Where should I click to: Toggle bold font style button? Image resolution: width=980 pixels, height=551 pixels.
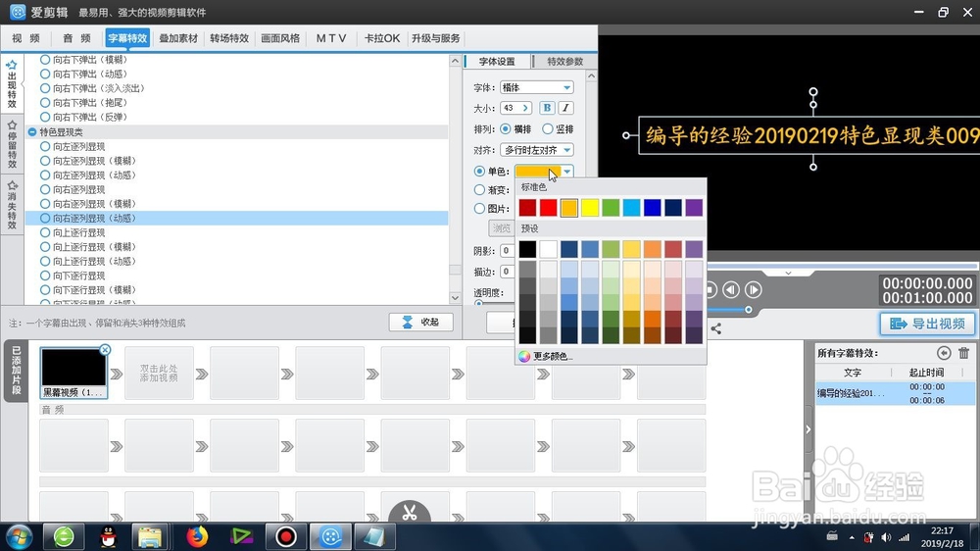tap(547, 108)
